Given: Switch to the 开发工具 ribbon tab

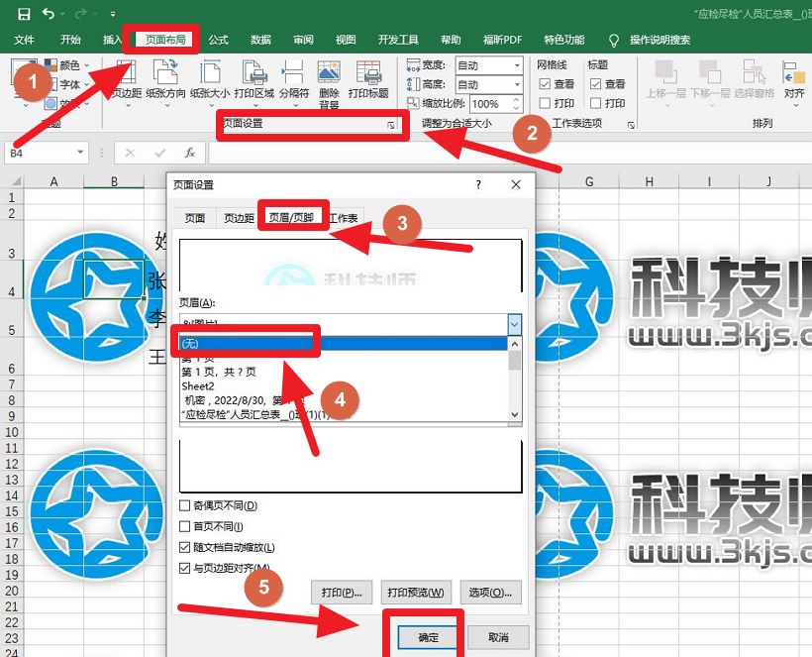Looking at the screenshot, I should tap(398, 40).
